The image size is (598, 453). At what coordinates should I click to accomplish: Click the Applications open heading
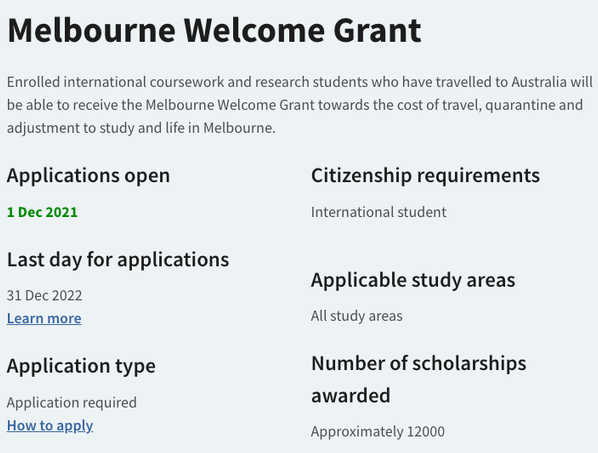pyautogui.click(x=88, y=176)
